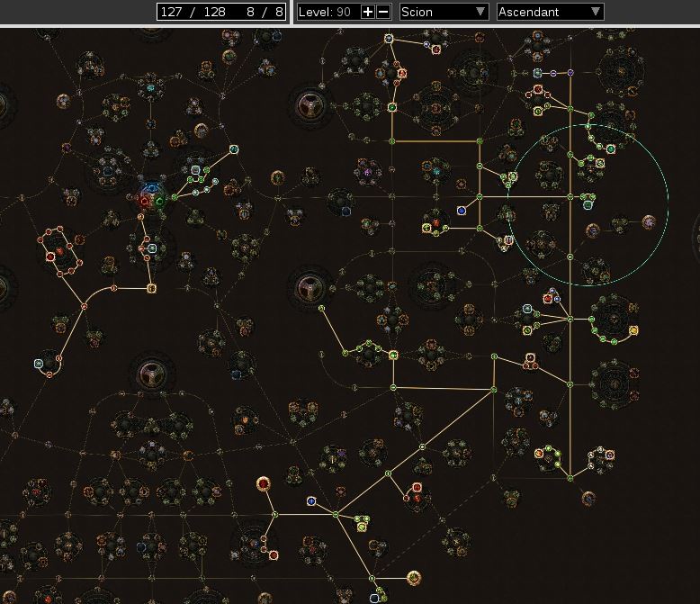The image size is (700, 604).
Task: Open the Scion class dropdown
Action: click(x=444, y=12)
